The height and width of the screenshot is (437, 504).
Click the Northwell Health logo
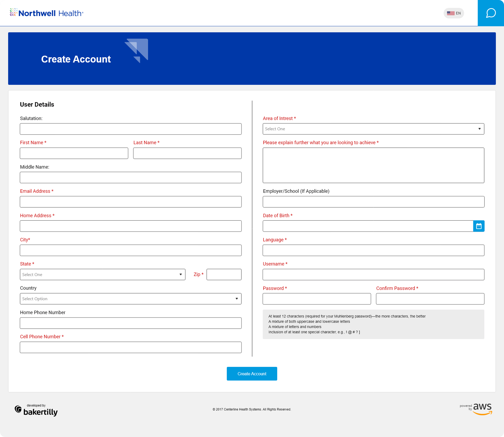click(46, 13)
